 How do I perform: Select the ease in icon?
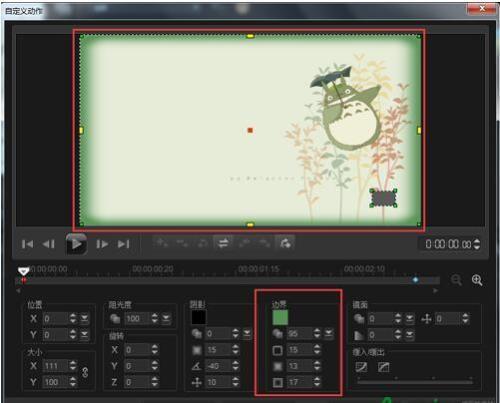(x=361, y=367)
